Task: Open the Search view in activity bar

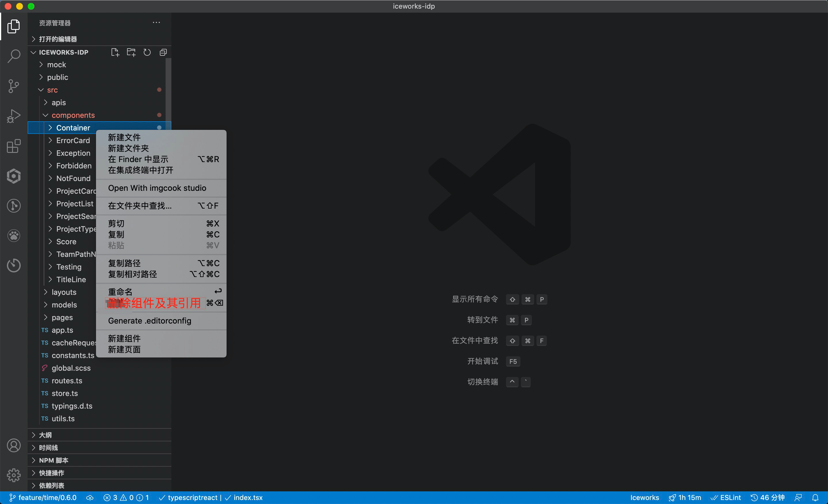Action: (x=14, y=56)
